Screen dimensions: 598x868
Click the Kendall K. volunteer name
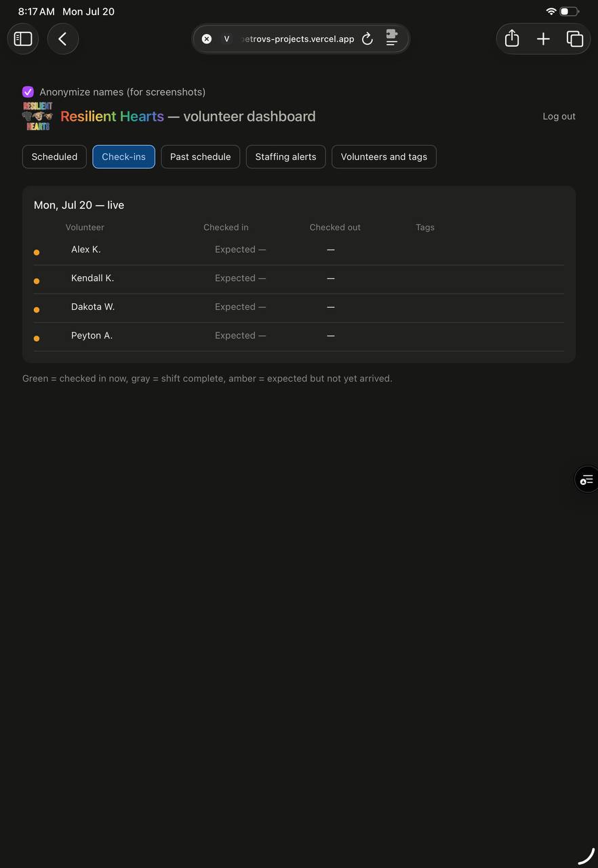(92, 278)
